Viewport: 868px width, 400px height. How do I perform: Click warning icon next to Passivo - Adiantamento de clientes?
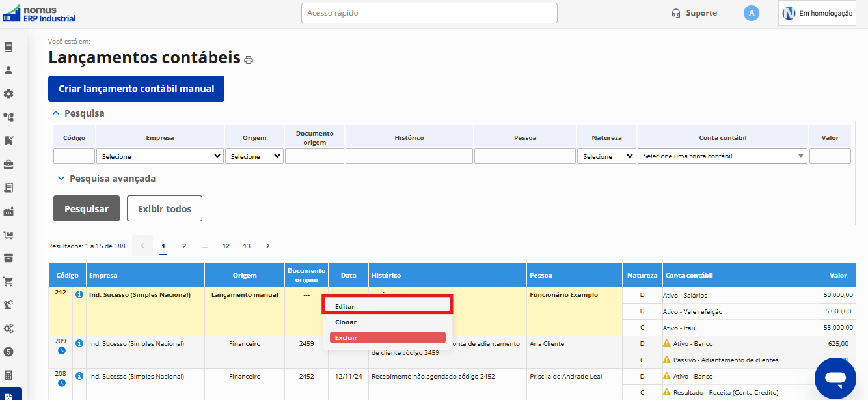(x=667, y=360)
